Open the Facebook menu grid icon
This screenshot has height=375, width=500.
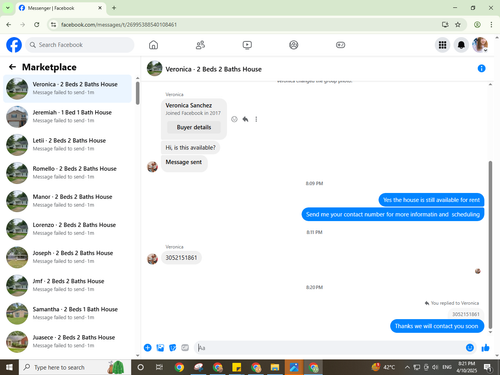coord(442,45)
